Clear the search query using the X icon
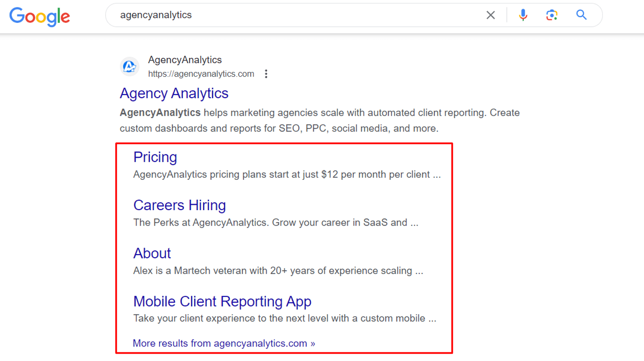Viewport: 644px width, 361px height. (x=490, y=15)
